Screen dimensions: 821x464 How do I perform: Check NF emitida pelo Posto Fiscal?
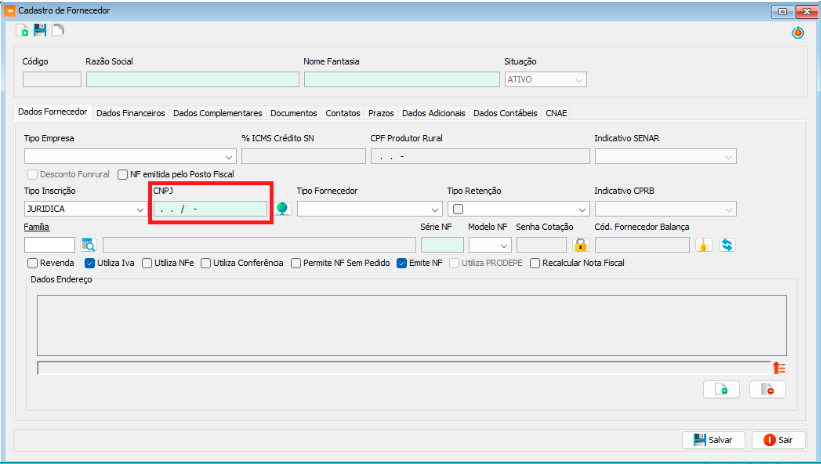(x=123, y=174)
